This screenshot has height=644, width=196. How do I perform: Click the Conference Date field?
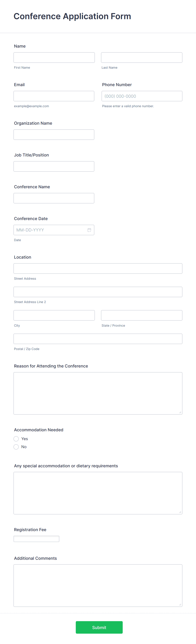(50, 230)
